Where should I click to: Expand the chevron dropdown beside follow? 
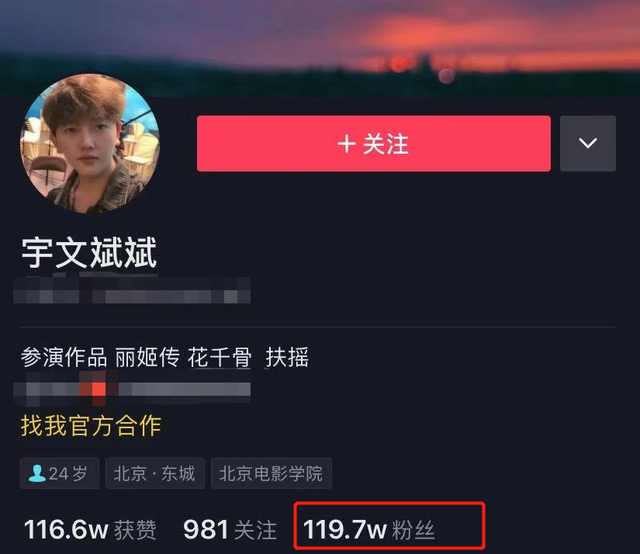tap(588, 143)
